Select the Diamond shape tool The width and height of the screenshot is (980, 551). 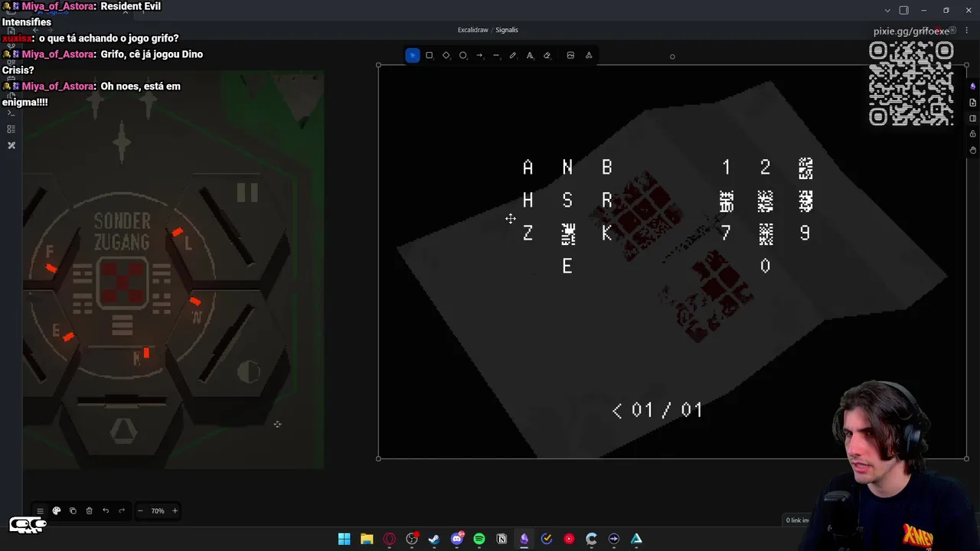tap(446, 55)
